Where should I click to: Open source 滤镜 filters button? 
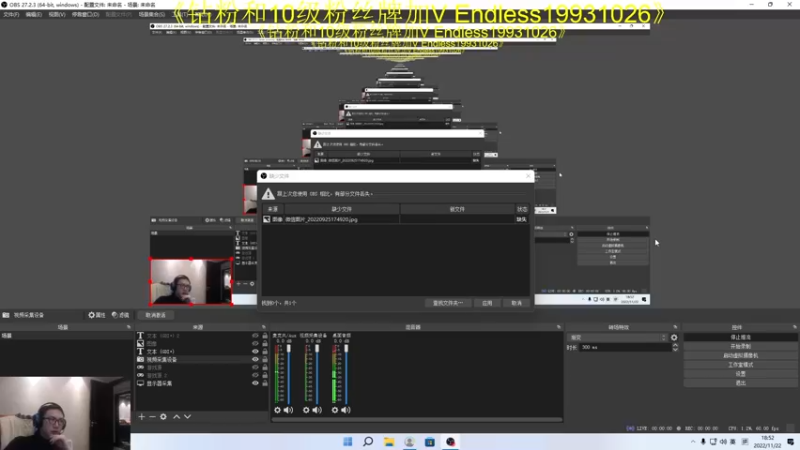[x=120, y=315]
